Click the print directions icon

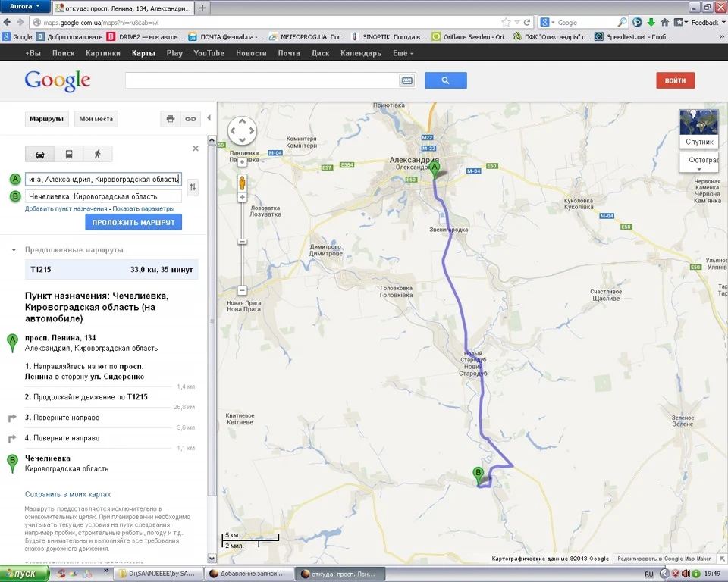[171, 119]
